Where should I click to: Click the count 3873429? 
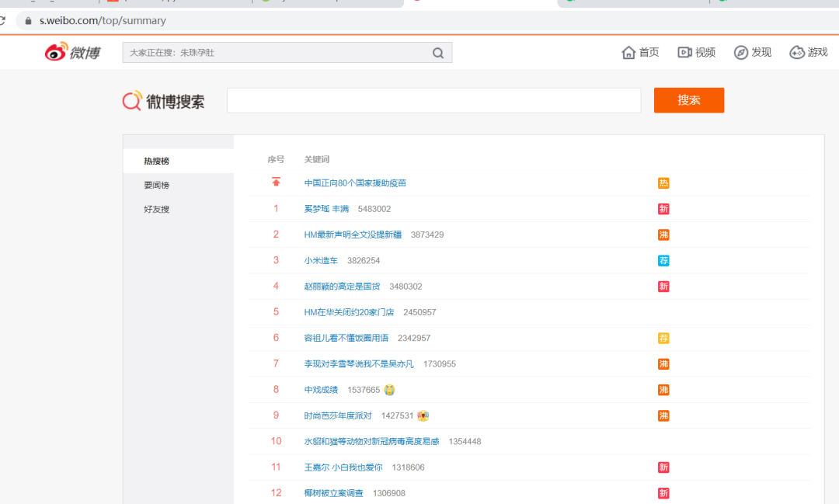[427, 235]
